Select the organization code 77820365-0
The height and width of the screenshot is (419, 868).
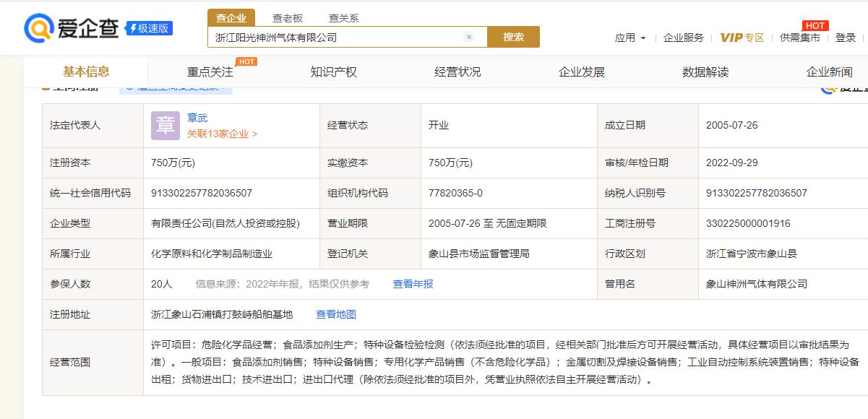click(455, 193)
